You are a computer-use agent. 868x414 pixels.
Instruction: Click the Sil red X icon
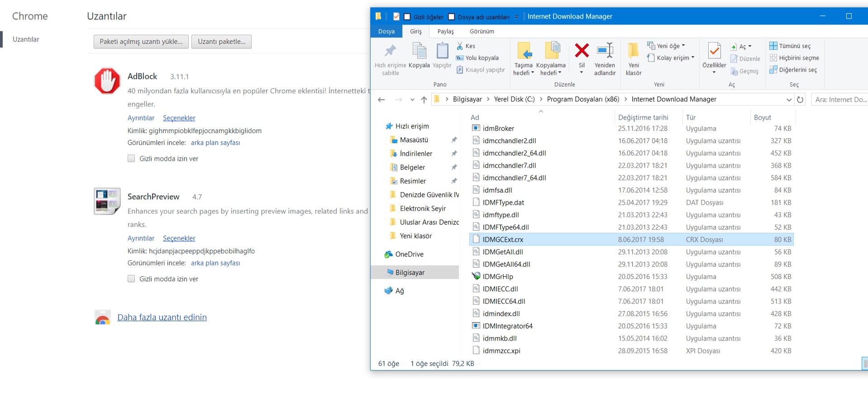(x=582, y=50)
